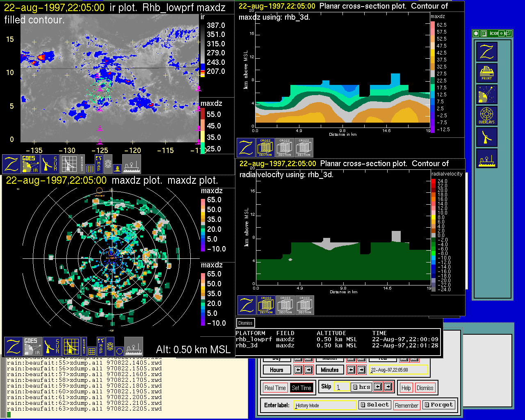The height and width of the screenshot is (420, 525).
Task: Click the Remember button
Action: click(x=406, y=405)
